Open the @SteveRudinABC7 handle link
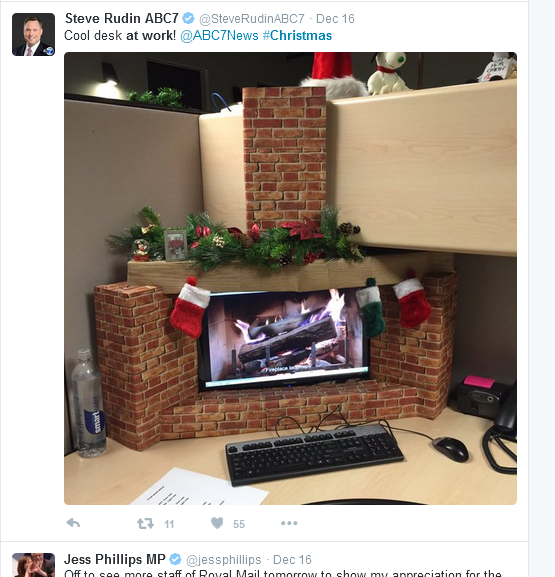This screenshot has height=577, width=555. [252, 19]
